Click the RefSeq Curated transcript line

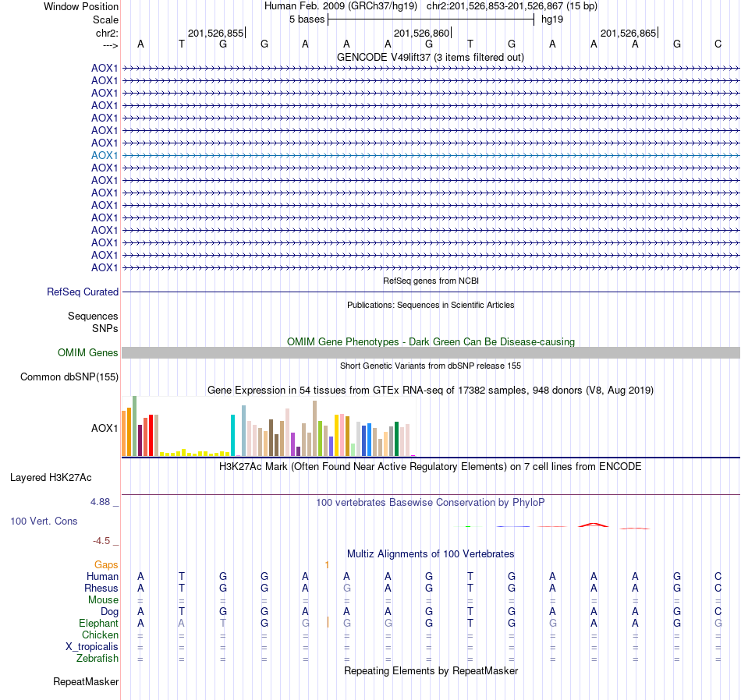[x=431, y=292]
